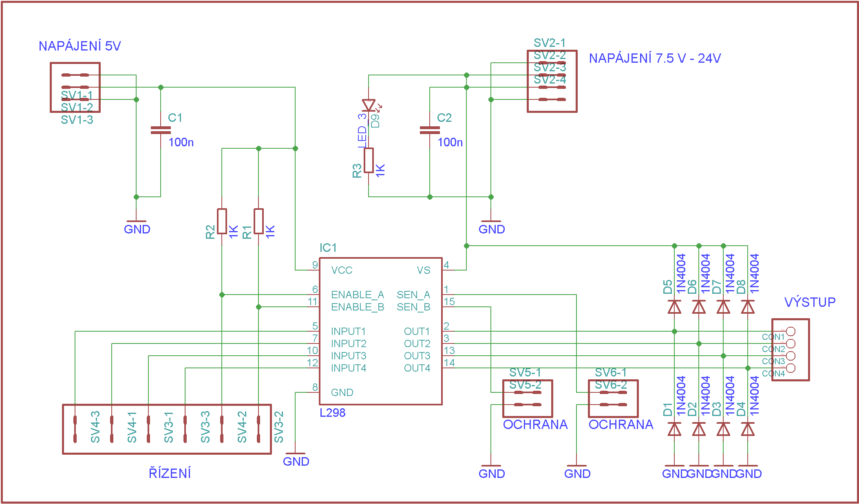Click the CON1 output pad
The height and width of the screenshot is (504, 859).
791,331
